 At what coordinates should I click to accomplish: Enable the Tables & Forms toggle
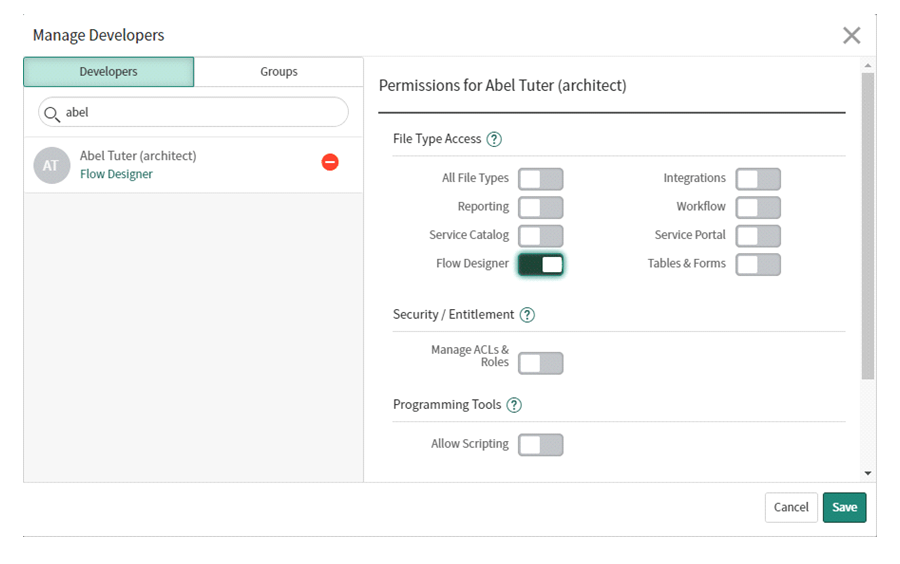tap(758, 265)
